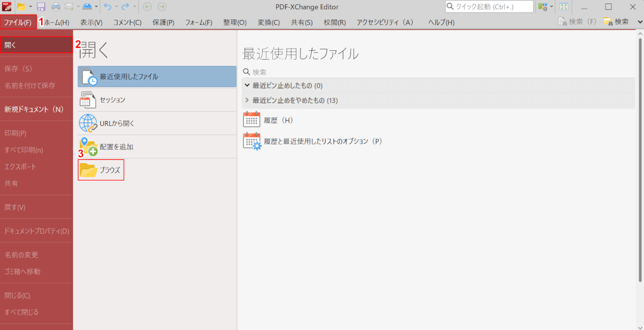Open the dropdown arrow next to email icon

tap(78, 7)
